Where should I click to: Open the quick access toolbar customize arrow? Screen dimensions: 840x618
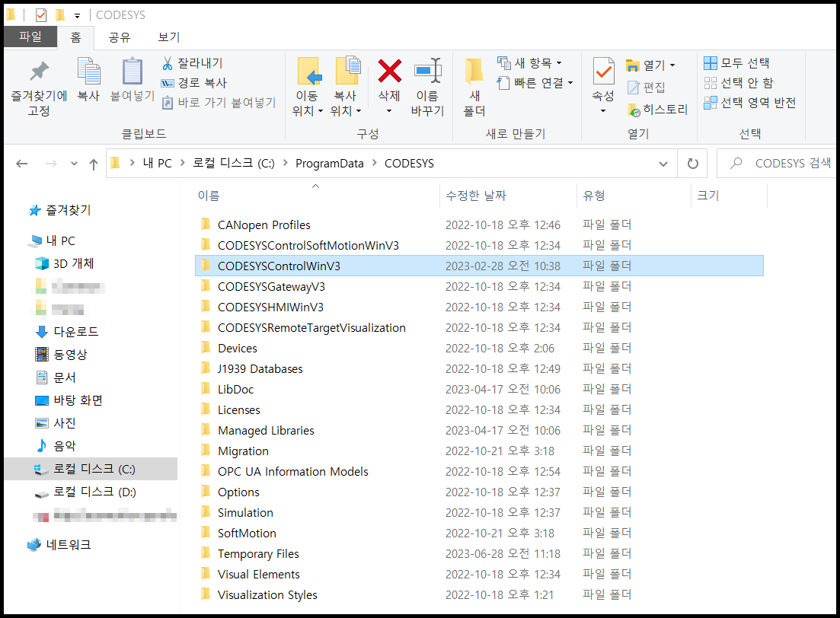77,15
